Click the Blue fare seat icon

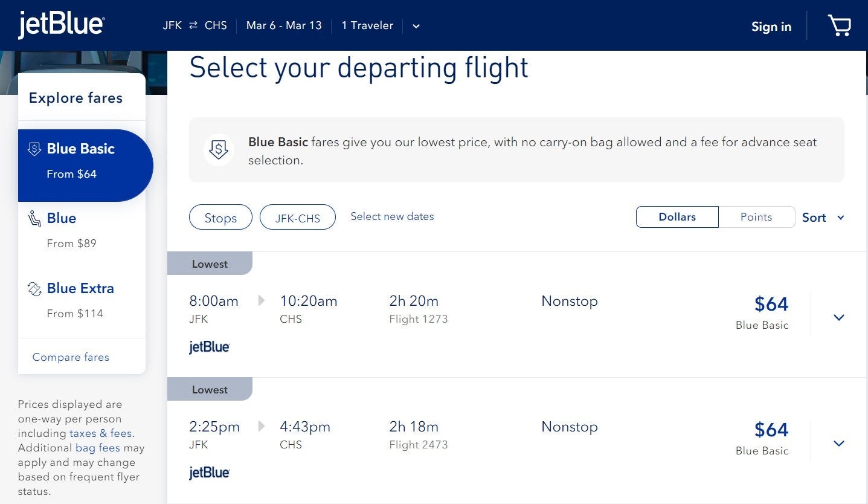pyautogui.click(x=34, y=219)
